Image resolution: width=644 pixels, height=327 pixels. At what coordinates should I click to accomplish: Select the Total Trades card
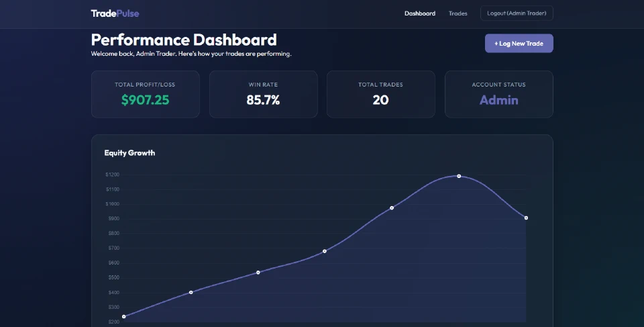(380, 94)
